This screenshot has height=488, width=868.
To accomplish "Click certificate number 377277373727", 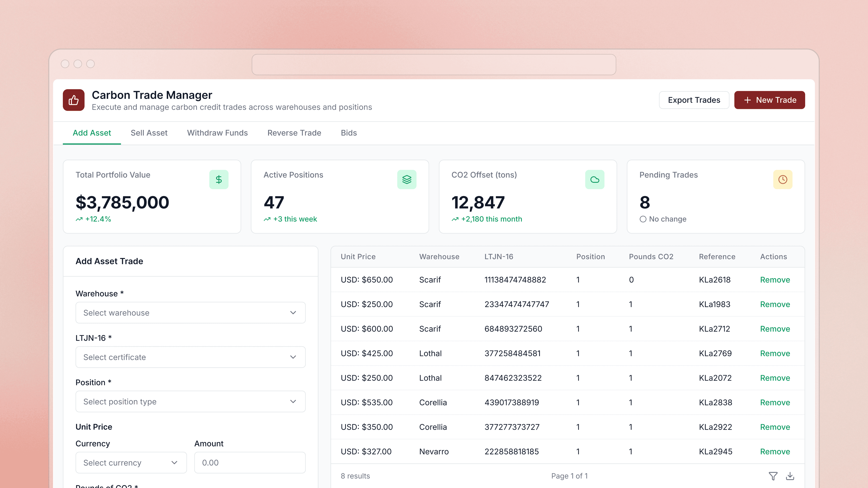I will 512,427.
